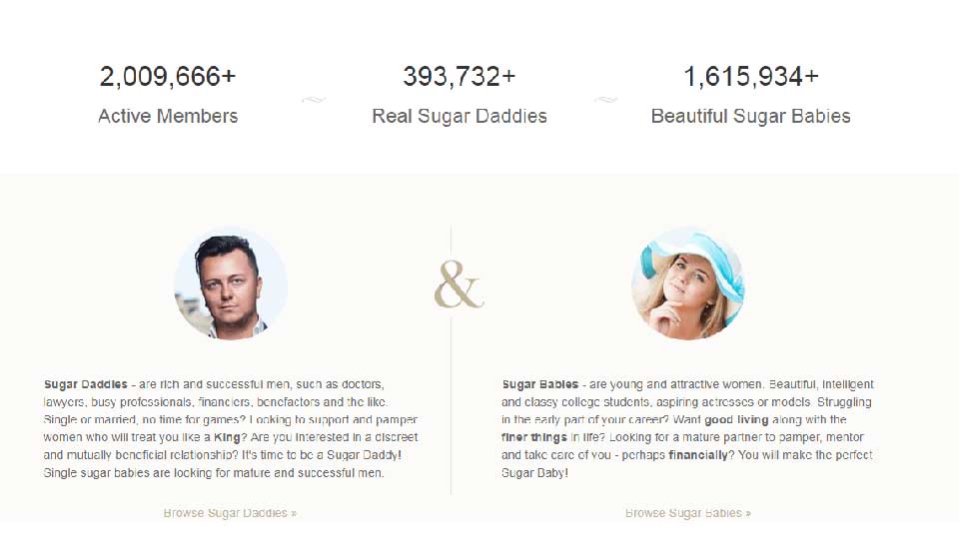
Task: Click the swirl divider before Beautiful Sugar Babies
Action: pyautogui.click(x=605, y=100)
